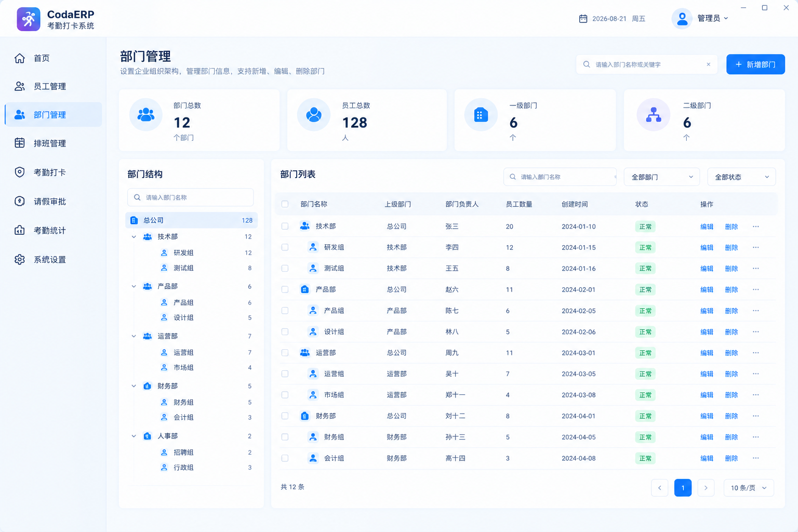Click the CodaERP logo icon
798x532 pixels.
click(29, 19)
